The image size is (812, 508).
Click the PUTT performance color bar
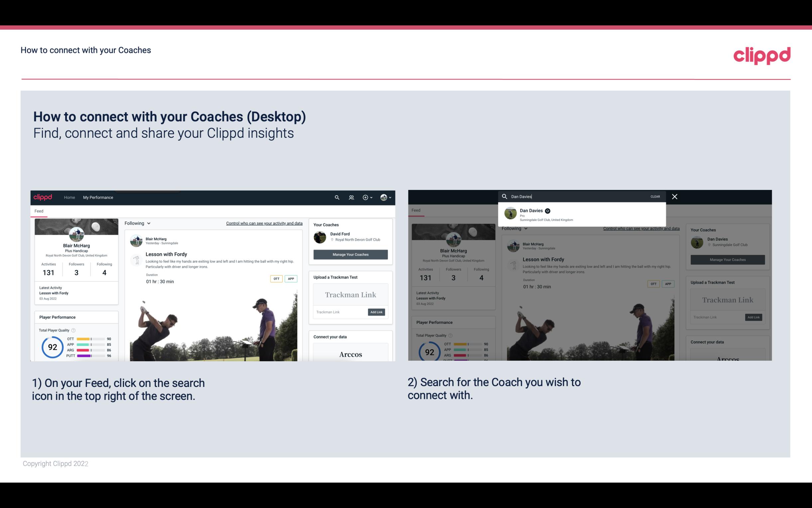click(90, 356)
